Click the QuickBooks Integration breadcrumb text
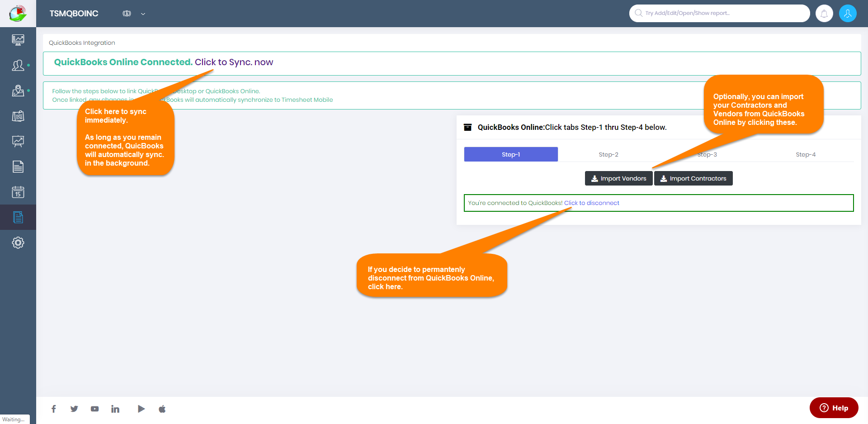This screenshot has width=868, height=424. tap(82, 43)
